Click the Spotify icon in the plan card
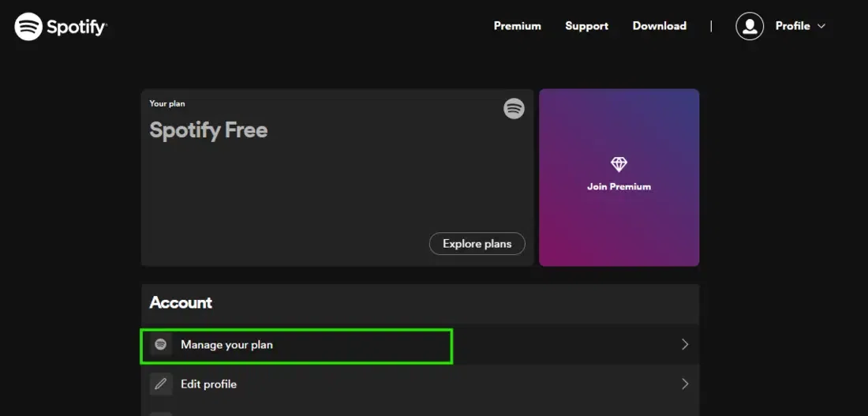The width and height of the screenshot is (868, 416). pyautogui.click(x=514, y=109)
